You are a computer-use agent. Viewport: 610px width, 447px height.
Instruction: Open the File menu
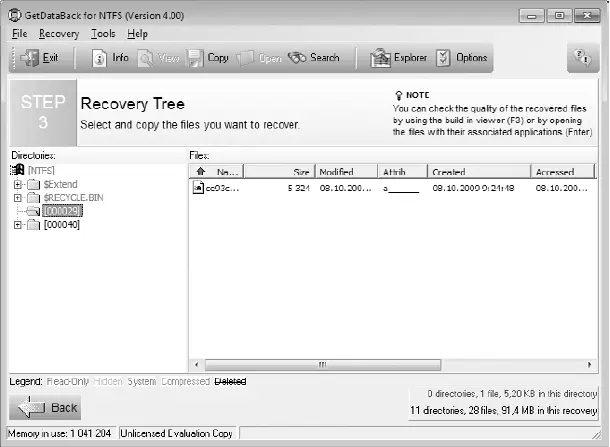pos(19,34)
